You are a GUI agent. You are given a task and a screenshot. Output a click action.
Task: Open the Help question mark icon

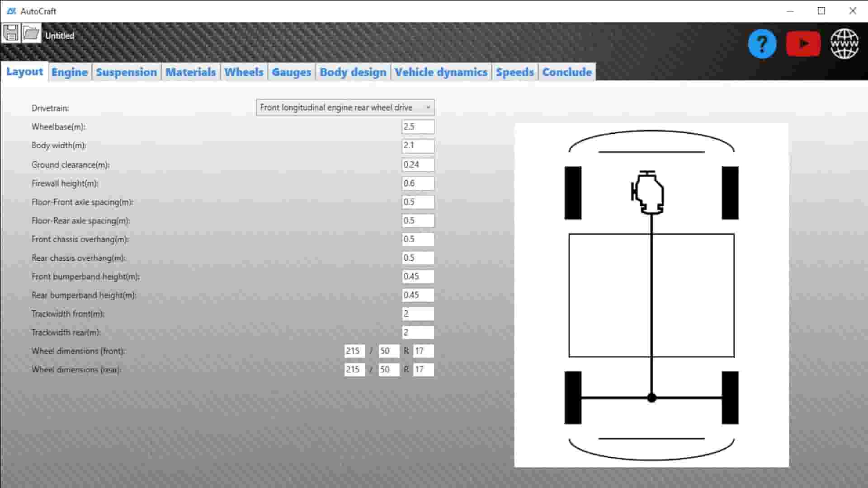click(762, 43)
